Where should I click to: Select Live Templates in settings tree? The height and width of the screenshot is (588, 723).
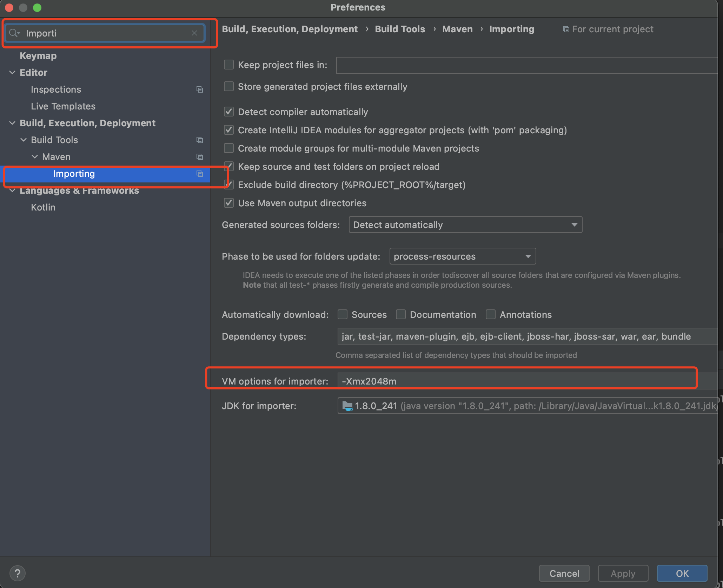(63, 106)
